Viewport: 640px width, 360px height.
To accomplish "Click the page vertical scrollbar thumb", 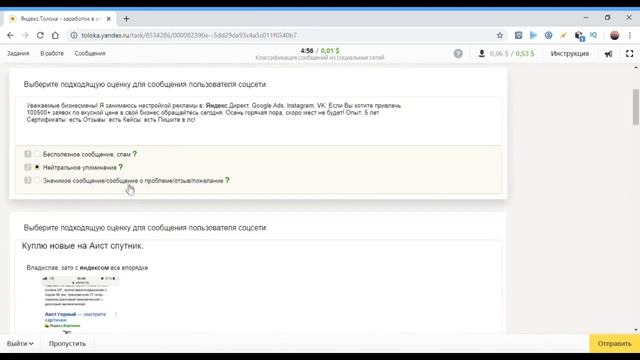I will point(636,107).
